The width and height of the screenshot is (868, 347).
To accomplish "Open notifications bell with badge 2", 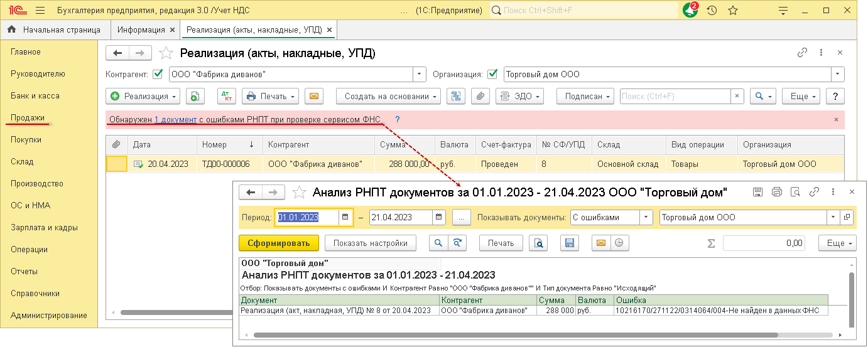I will click(691, 10).
